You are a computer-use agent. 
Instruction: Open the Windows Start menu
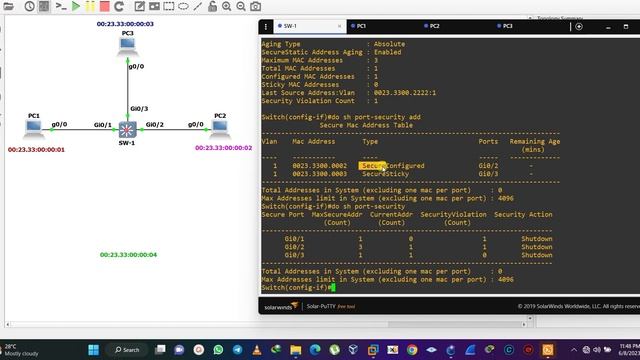coord(93,350)
